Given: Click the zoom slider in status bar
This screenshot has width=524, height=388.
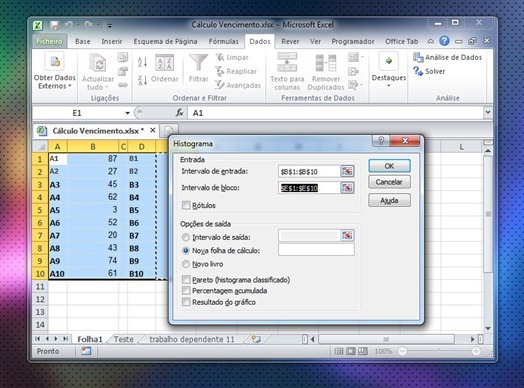Looking at the screenshot, I should [439, 351].
